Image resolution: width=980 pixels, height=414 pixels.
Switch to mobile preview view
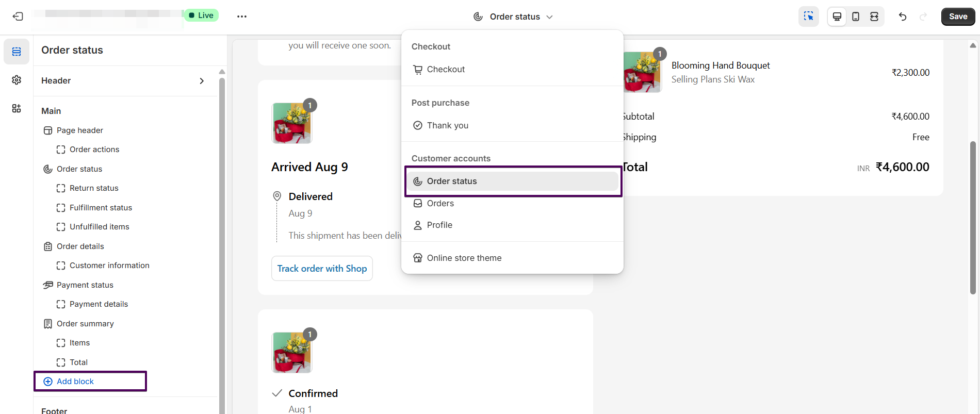(x=856, y=16)
